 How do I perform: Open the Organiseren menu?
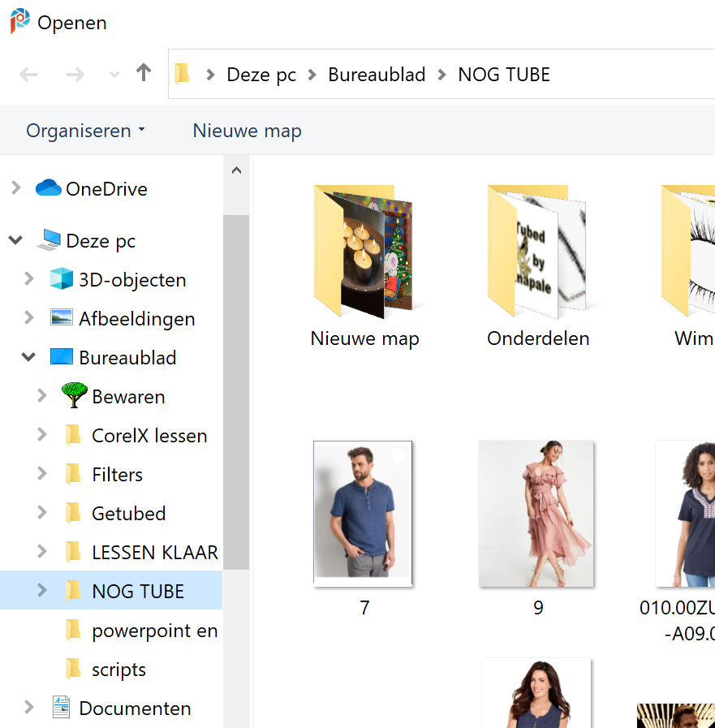coord(85,131)
